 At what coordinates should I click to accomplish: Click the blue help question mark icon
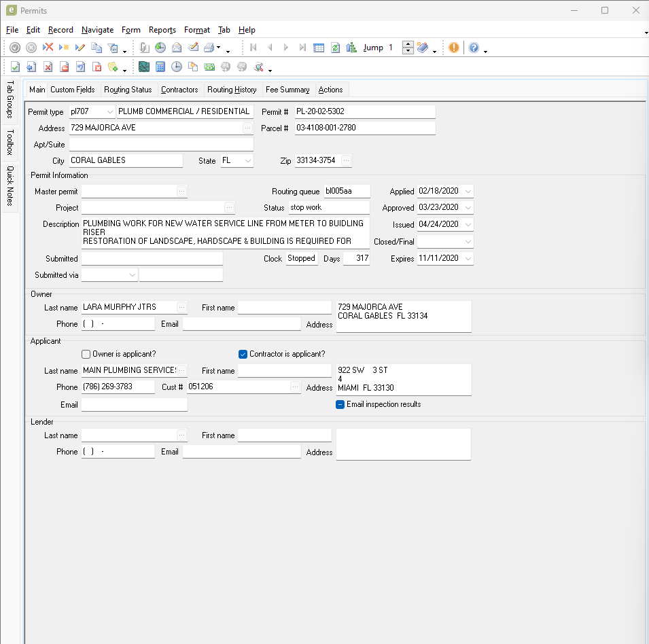click(474, 48)
